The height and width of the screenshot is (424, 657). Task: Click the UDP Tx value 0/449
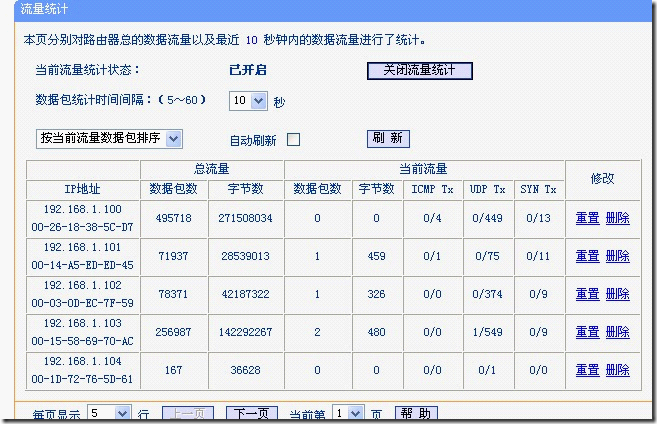click(x=487, y=218)
